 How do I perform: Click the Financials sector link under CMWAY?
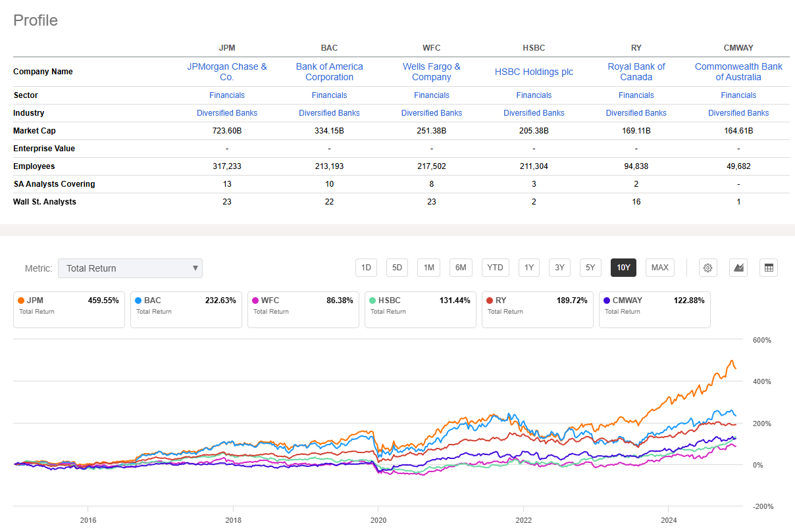tap(738, 95)
